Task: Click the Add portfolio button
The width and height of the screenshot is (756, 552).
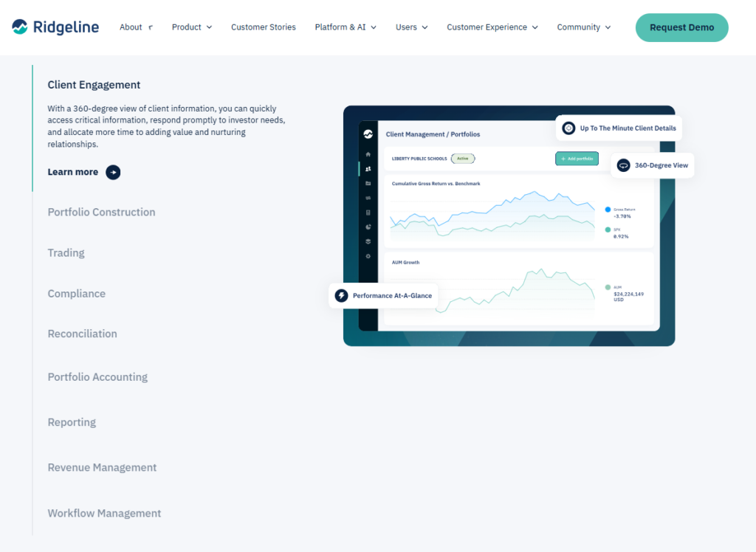Action: (x=577, y=158)
